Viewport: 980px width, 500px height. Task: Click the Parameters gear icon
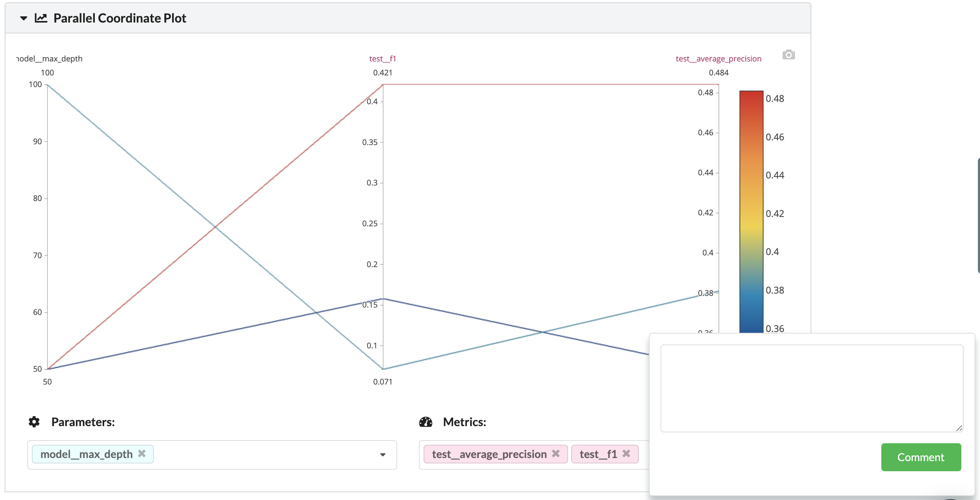34,422
